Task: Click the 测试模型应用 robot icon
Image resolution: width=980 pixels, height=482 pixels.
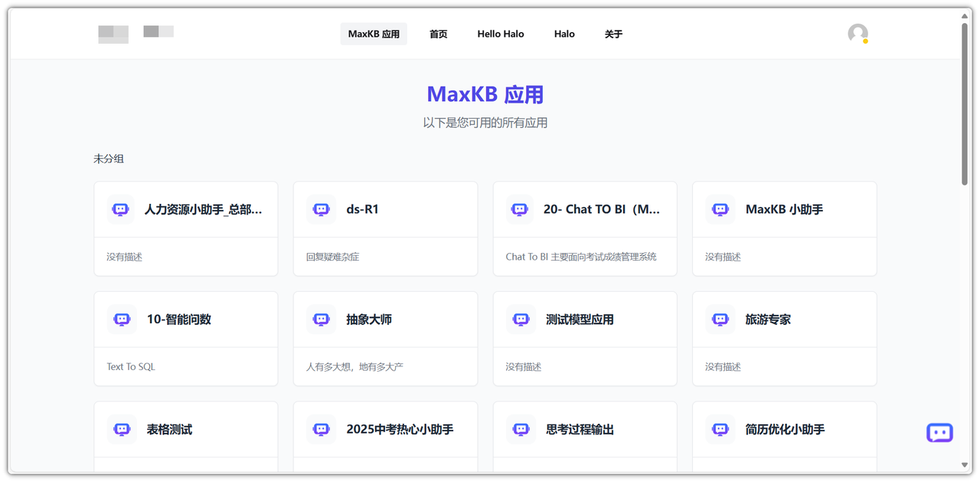Action: click(x=520, y=319)
